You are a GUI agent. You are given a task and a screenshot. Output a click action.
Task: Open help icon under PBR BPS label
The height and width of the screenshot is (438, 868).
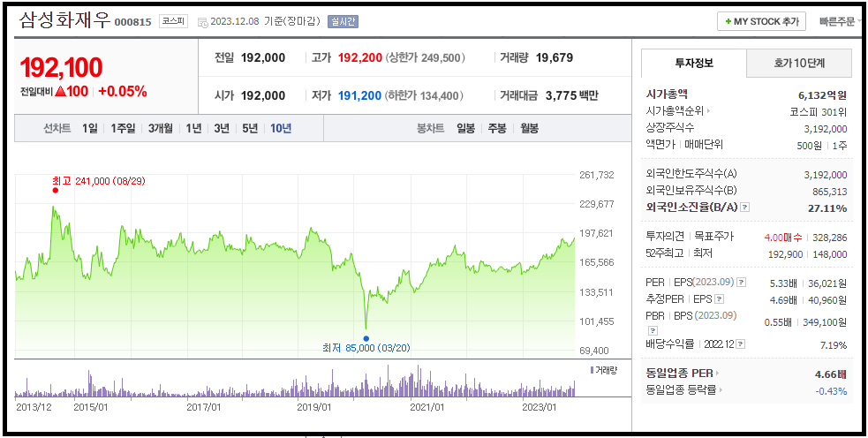pos(653,330)
